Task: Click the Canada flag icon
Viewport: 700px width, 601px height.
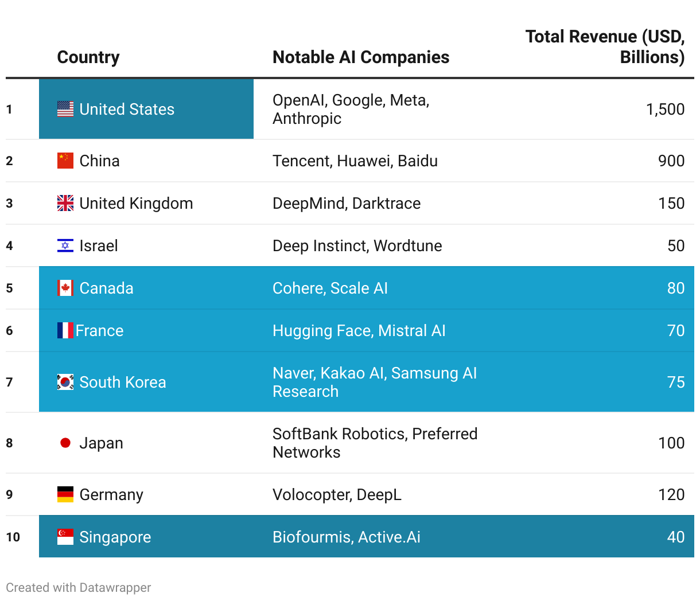Action: 65,288
